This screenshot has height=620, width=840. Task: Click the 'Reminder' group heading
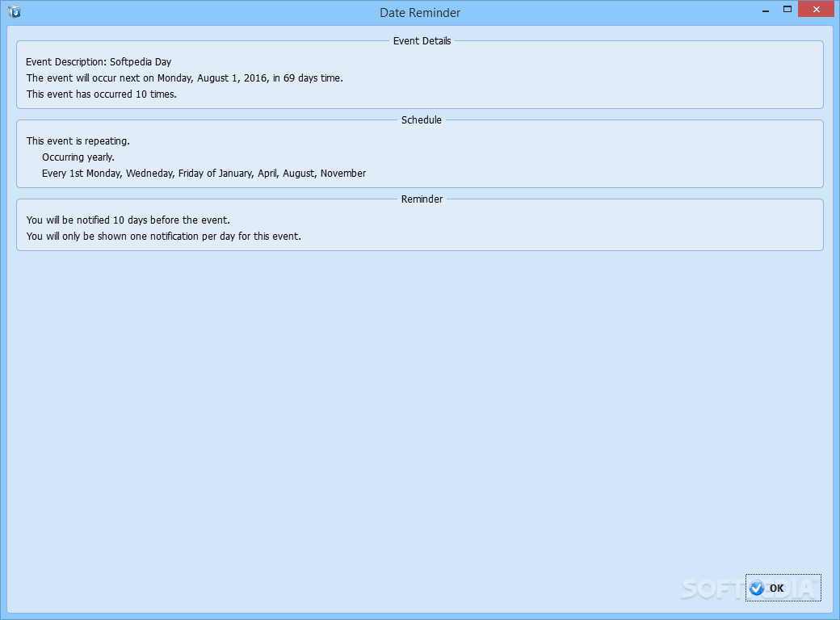point(422,199)
